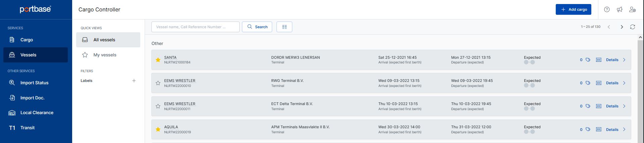The height and width of the screenshot is (143, 644).
Task: Click the 1 – 25 of 130 counter
Action: (x=591, y=27)
